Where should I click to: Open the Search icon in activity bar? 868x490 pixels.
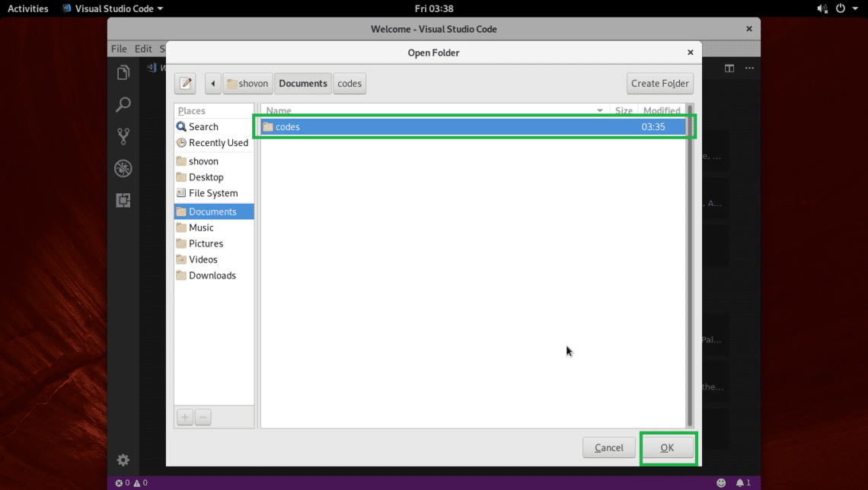coord(123,104)
